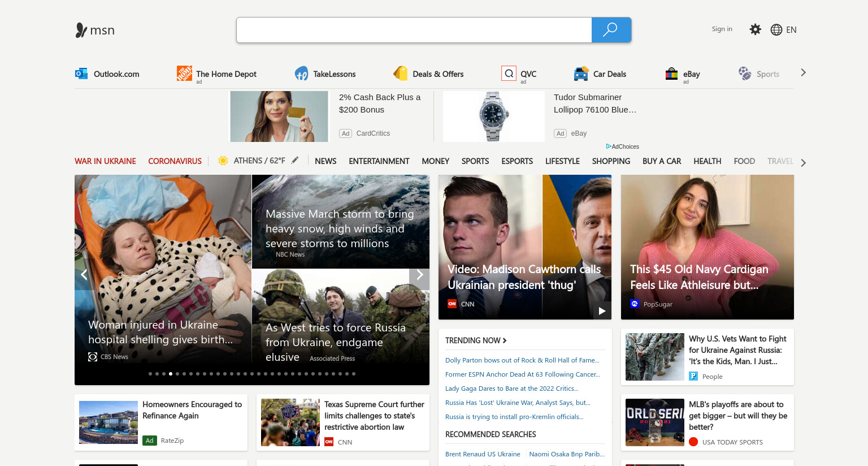This screenshot has height=466, width=868.
Task: Search Naomi Osaka Bnp Paribas
Action: point(567,454)
